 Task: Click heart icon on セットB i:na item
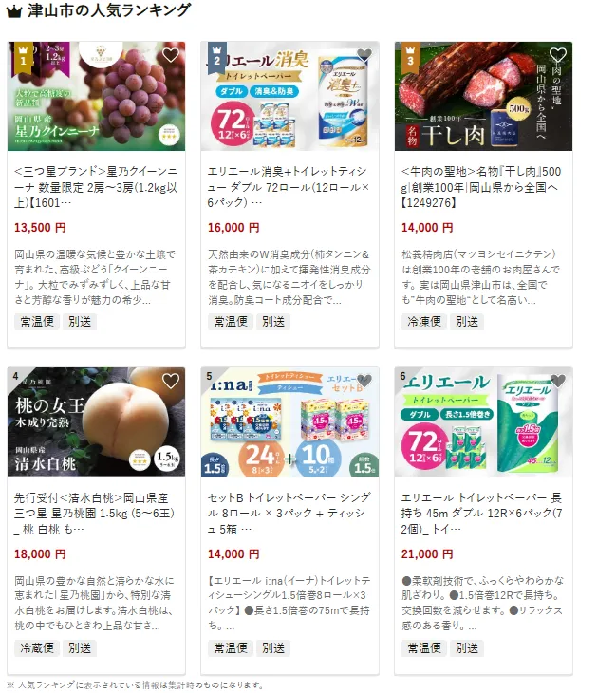364,381
